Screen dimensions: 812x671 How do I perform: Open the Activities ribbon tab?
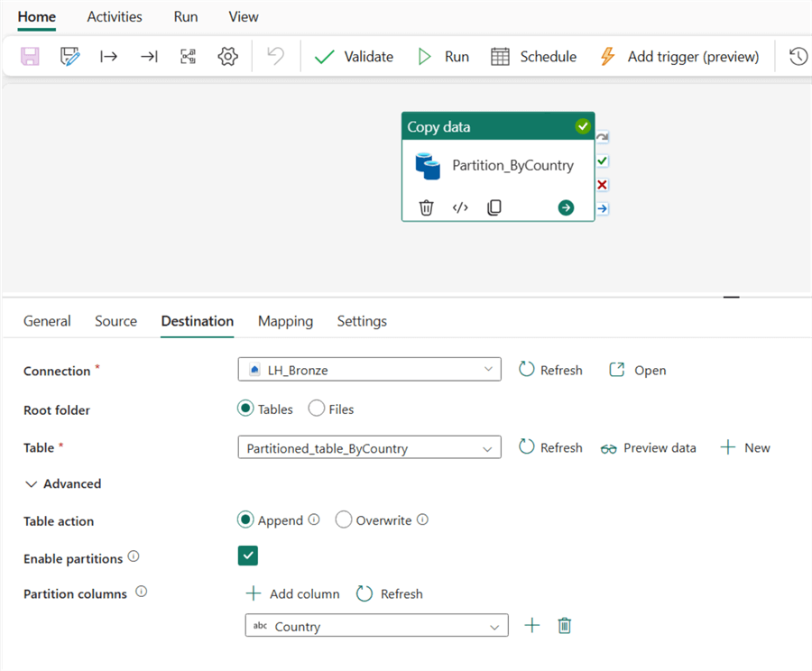pyautogui.click(x=115, y=17)
